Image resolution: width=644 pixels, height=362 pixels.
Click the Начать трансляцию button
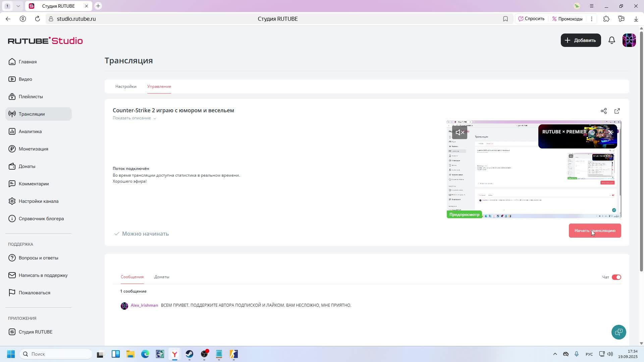pyautogui.click(x=595, y=231)
